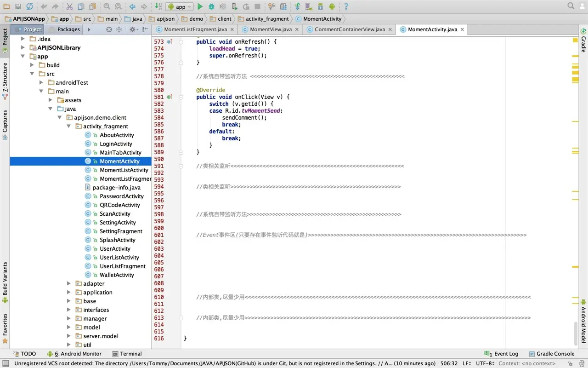Image resolution: width=588 pixels, height=368 pixels.
Task: Click the Synchronize icon in the toolbar
Action: click(29, 6)
